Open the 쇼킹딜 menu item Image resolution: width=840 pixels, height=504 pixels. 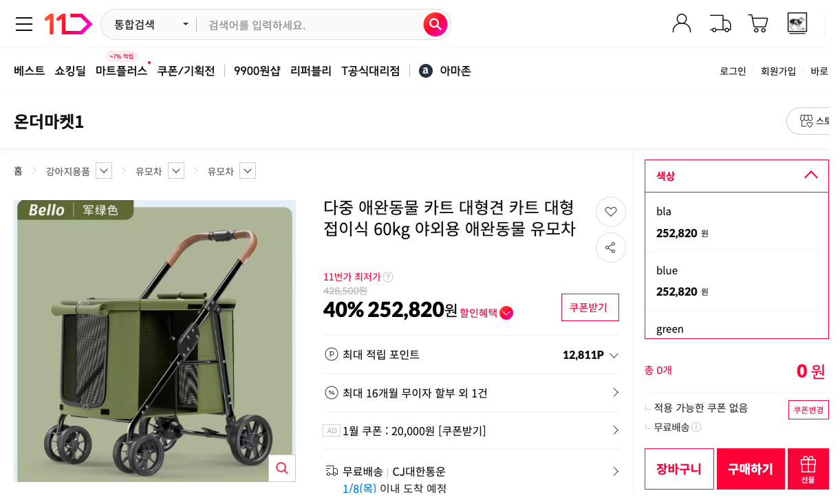(x=69, y=70)
